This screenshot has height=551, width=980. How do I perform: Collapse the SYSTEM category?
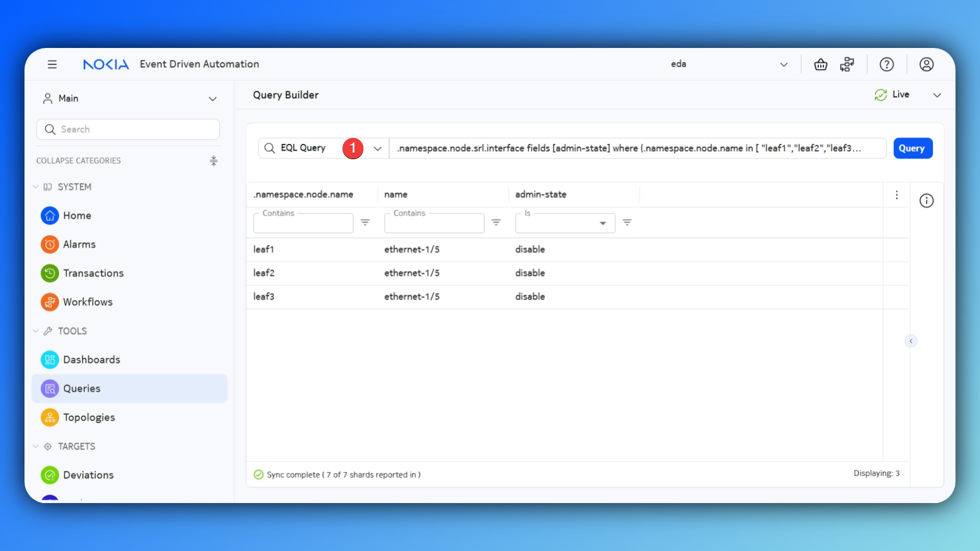[x=36, y=187]
